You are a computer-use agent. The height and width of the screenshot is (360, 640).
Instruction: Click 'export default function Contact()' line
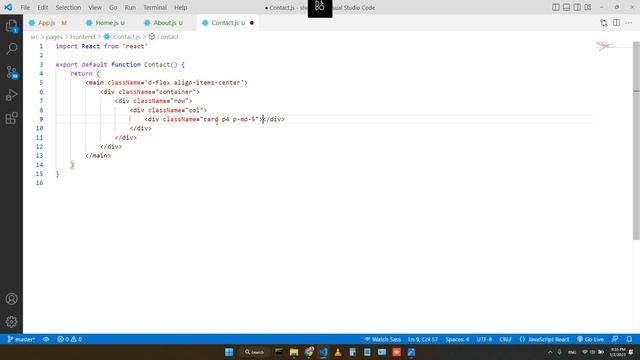pos(120,64)
